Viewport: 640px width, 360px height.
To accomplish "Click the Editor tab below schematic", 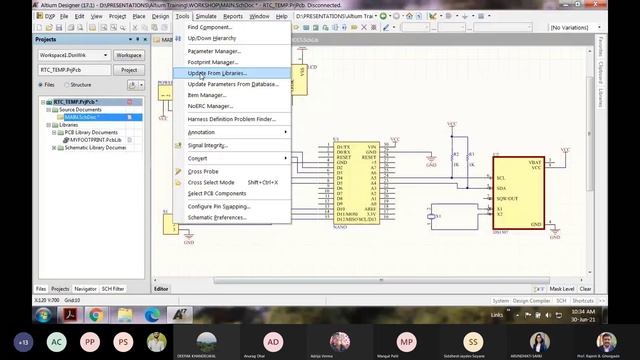I will [161, 289].
